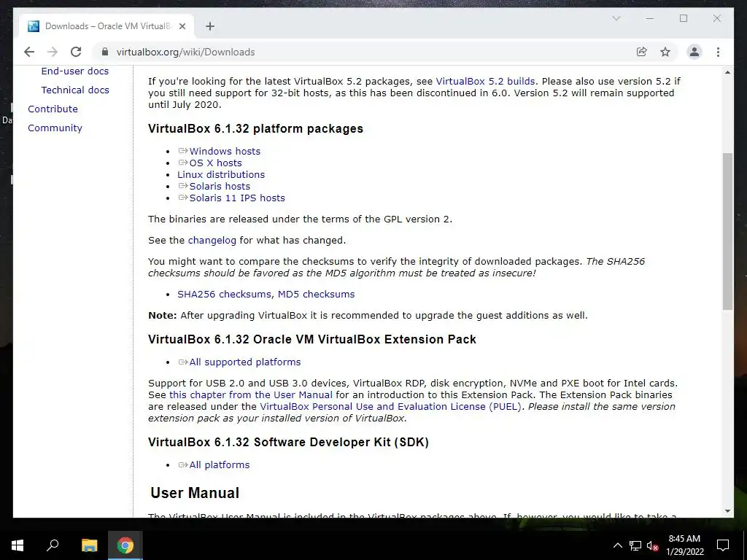The image size is (747, 560).
Task: Download the OS X hosts package
Action: 215,163
